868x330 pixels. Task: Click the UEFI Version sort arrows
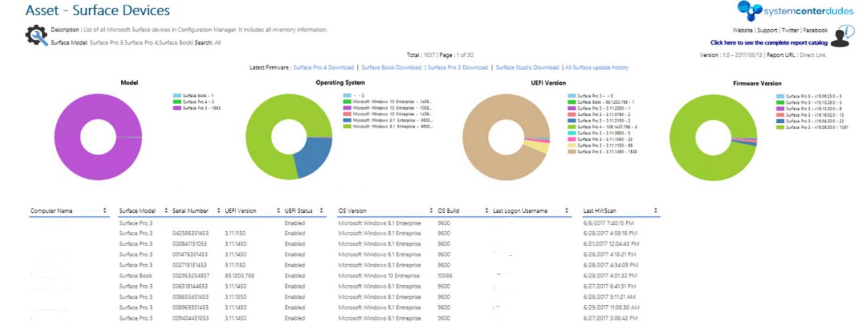(270, 211)
